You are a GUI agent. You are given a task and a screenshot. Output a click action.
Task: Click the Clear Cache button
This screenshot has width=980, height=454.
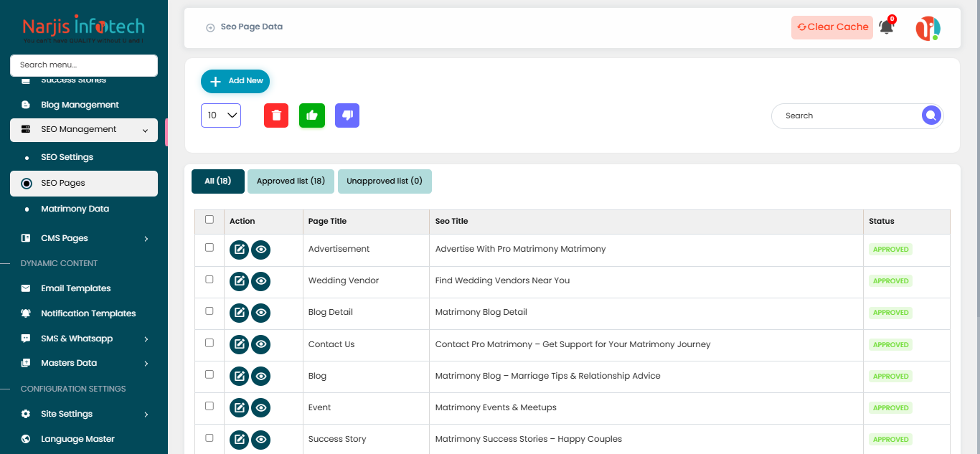832,27
